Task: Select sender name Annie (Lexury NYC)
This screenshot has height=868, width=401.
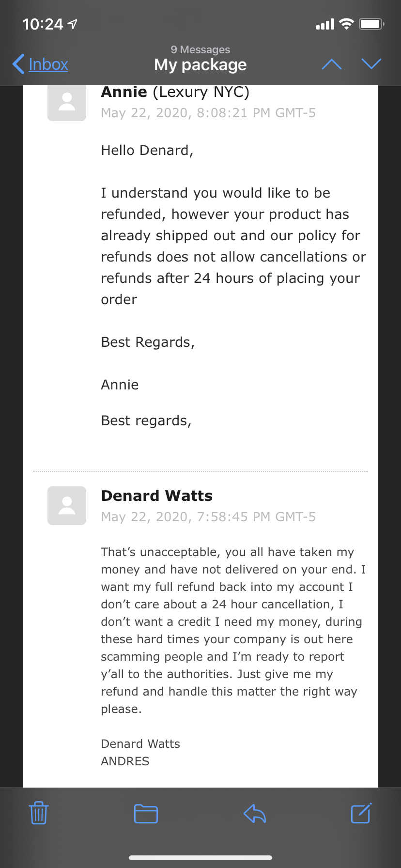Action: click(x=175, y=92)
